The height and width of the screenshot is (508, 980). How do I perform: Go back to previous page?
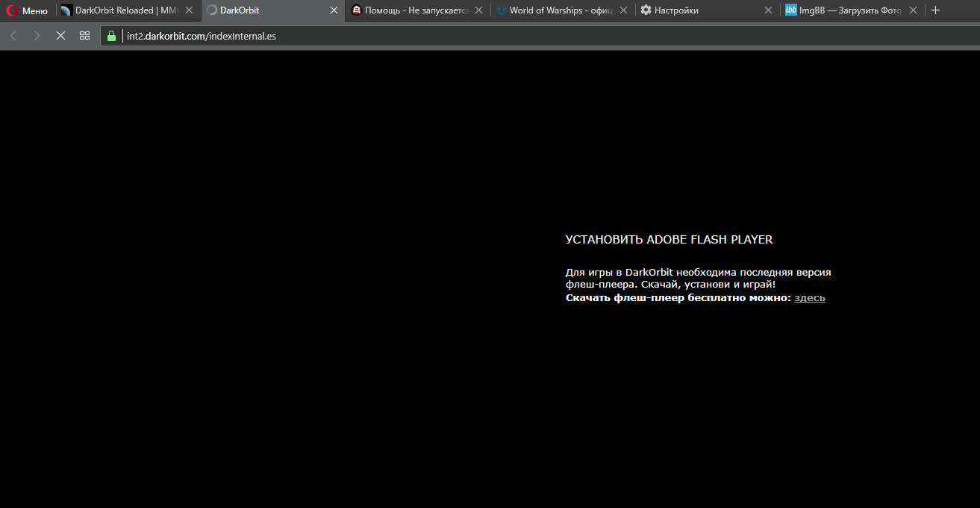tap(13, 36)
